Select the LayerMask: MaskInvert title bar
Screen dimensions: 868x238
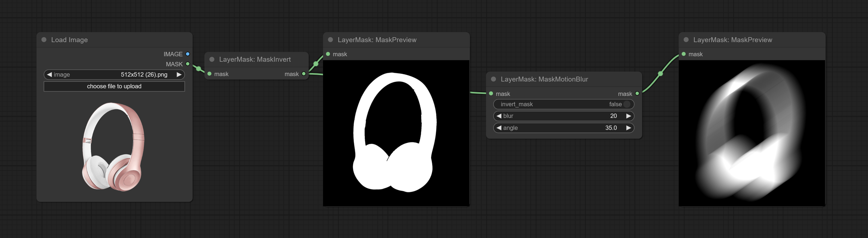[256, 59]
